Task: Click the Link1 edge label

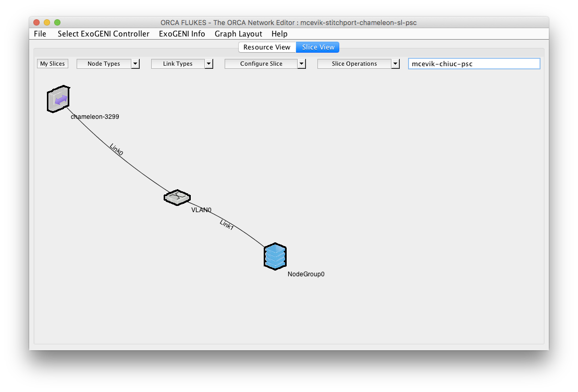Action: tap(227, 225)
